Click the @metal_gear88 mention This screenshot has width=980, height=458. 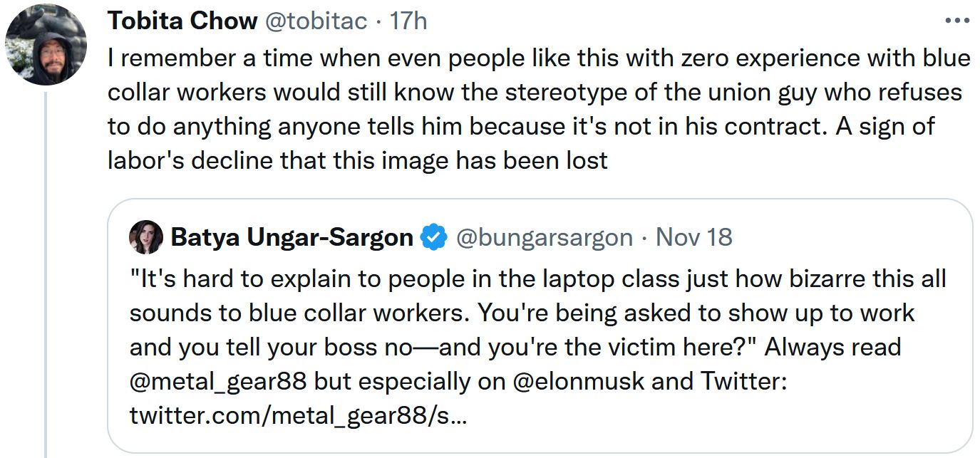218,382
